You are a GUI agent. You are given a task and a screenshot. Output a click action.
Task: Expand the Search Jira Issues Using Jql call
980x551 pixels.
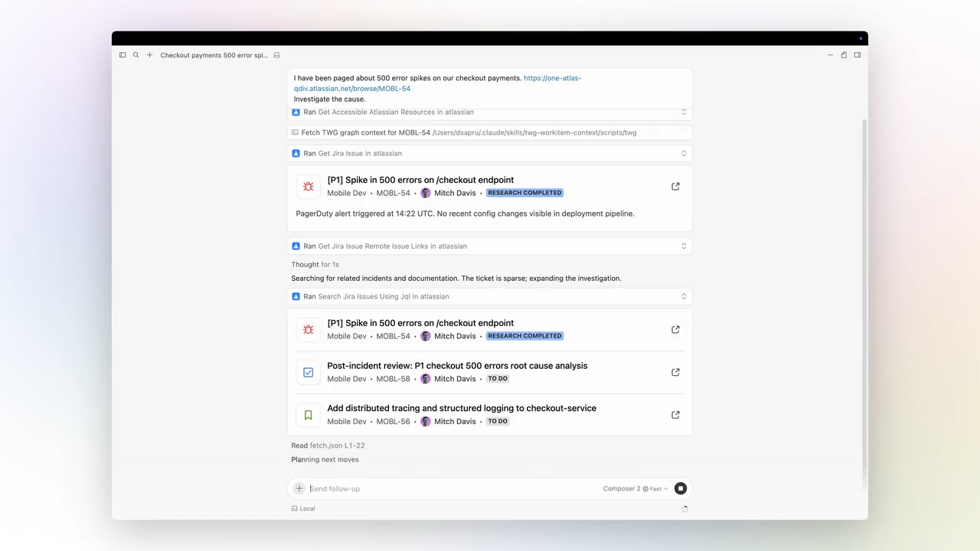(684, 296)
